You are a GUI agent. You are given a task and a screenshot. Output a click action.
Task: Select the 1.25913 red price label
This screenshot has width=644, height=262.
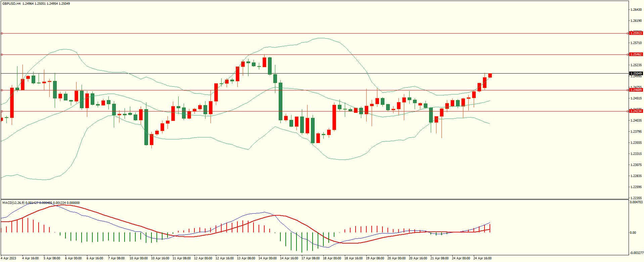(636, 33)
